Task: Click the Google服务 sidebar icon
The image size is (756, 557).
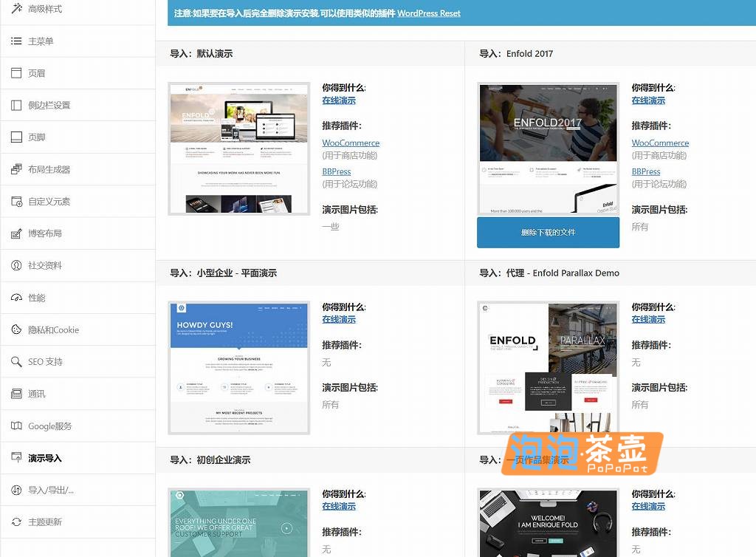Action: tap(18, 426)
